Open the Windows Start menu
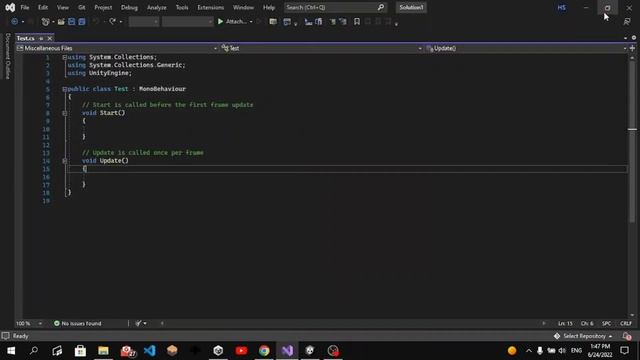Screen dimensions: 640x360 [11, 351]
